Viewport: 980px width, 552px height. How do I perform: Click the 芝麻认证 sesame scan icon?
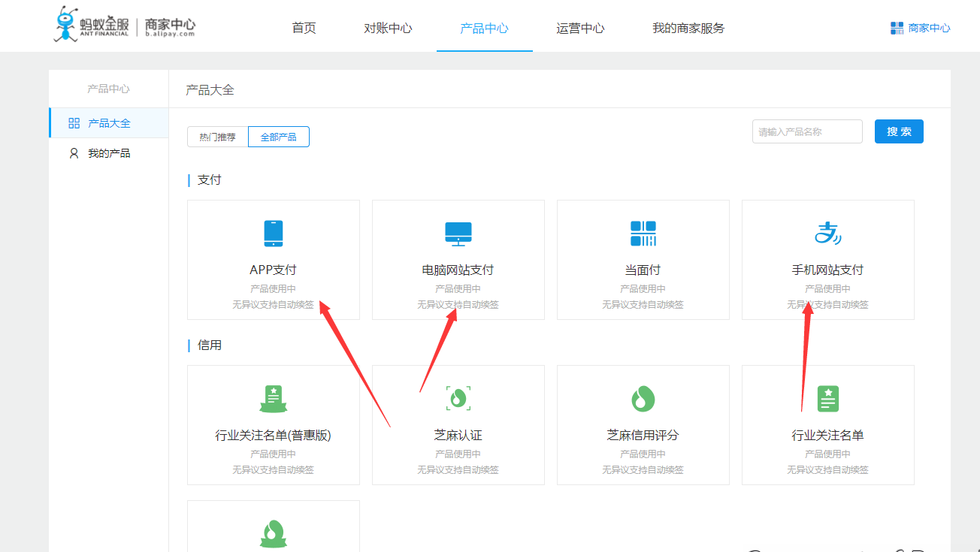point(458,398)
